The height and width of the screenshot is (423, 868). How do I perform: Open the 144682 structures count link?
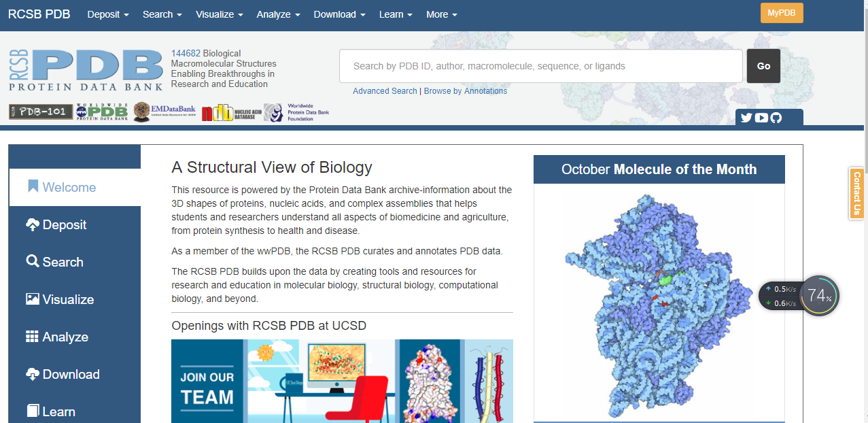[x=186, y=53]
